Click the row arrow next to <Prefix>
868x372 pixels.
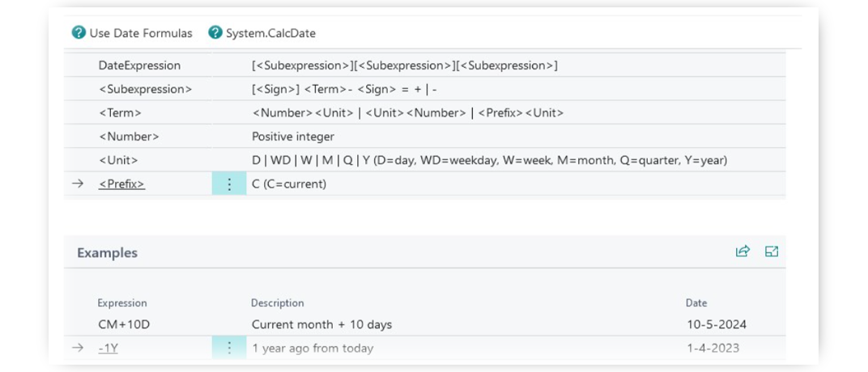(x=78, y=184)
